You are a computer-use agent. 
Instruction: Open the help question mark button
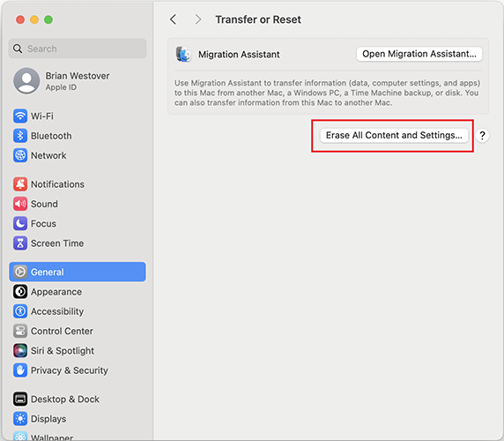[482, 136]
